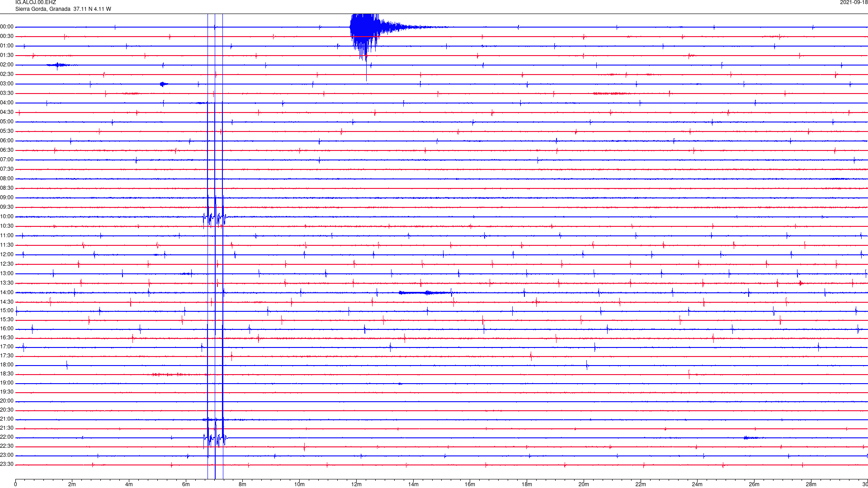Click the emergent signal on 14:00 trace
This screenshot has height=488, width=868.
pyautogui.click(x=426, y=293)
